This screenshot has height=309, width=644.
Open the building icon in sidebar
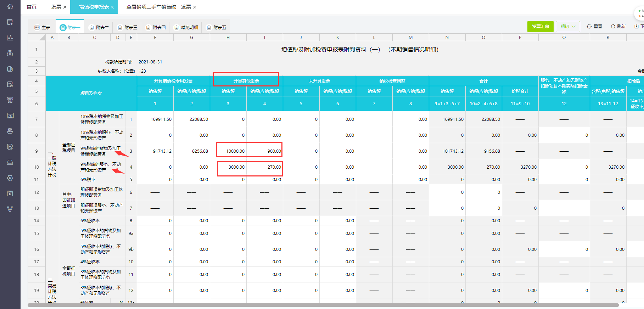tap(10, 69)
